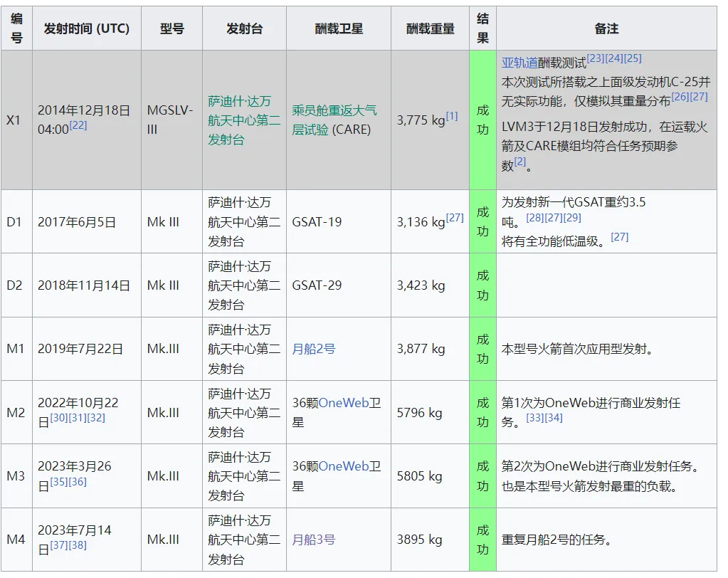Select the note 也是本型号火箭发射最重的负载
This screenshot has width=728, height=578.
click(589, 486)
